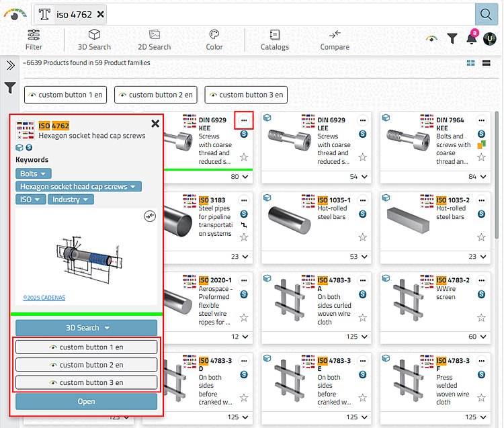Click the blue S badge on ISO 4783-2
Viewport: 504px width, 428px height.
[x=482, y=294]
